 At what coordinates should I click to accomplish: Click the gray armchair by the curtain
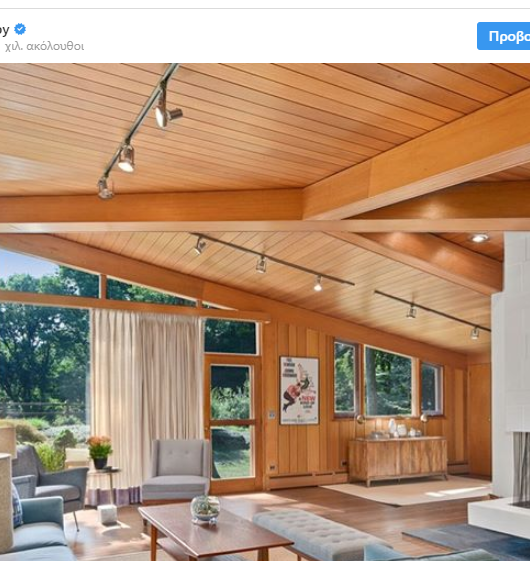pos(176,469)
